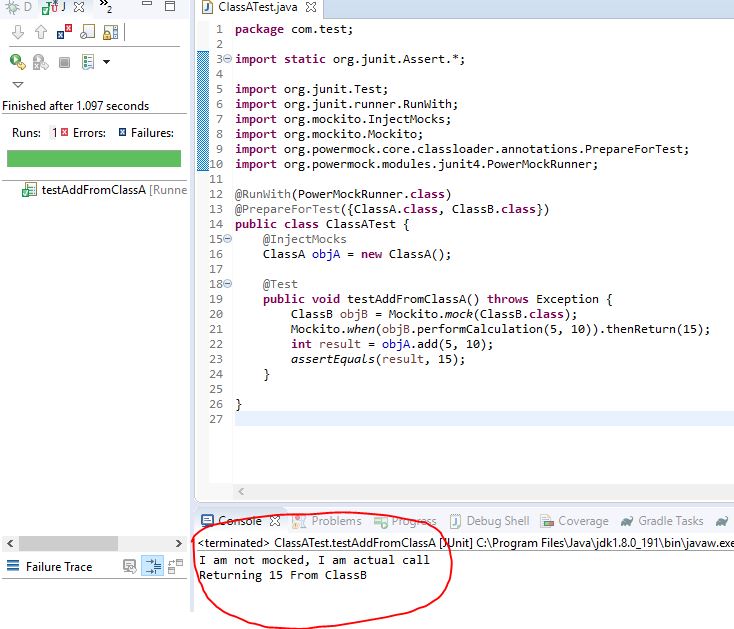Toggle Show Failures Only filter
734x629 pixels.
[64, 32]
